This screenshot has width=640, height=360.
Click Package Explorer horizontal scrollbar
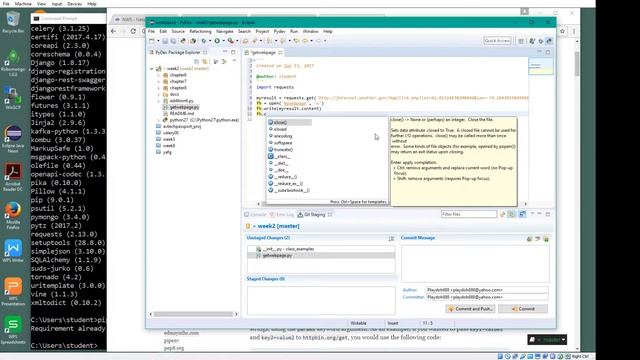tap(193, 314)
